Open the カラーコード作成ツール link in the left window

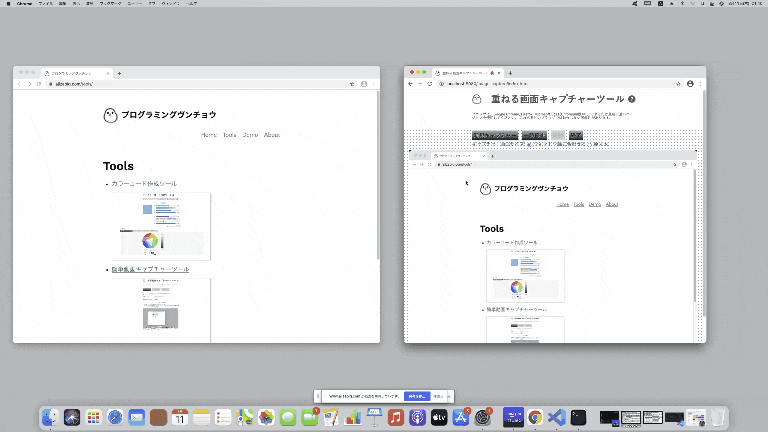144,184
